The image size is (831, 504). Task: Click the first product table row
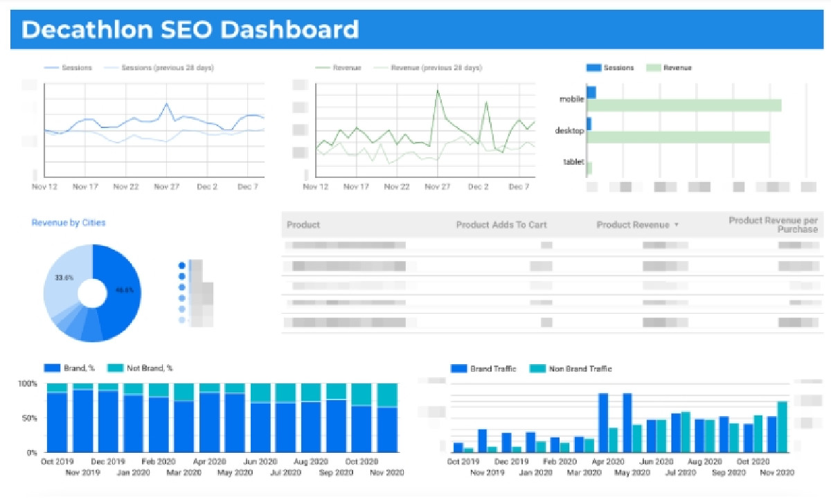(x=552, y=245)
